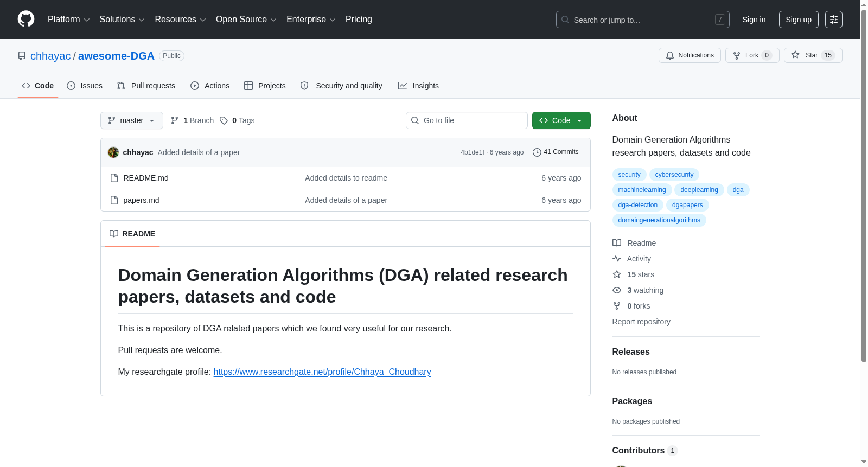Viewport: 868px width, 467px height.
Task: Open the Pull requests tab
Action: (x=146, y=86)
